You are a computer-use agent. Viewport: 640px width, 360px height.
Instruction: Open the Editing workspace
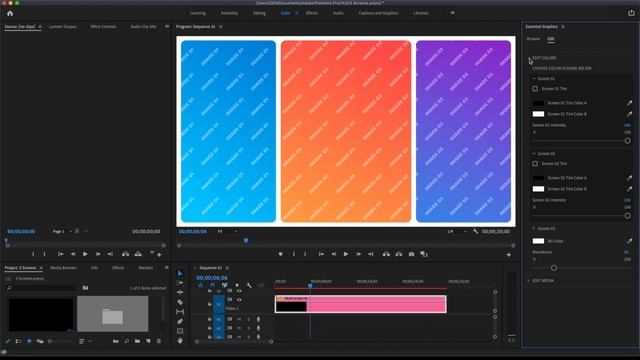pyautogui.click(x=259, y=13)
